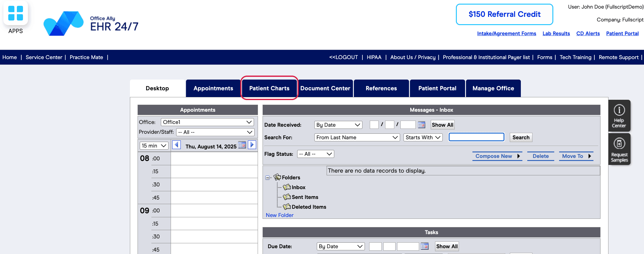Open Professional & Institutional Payer list
This screenshot has width=644, height=254.
coord(486,57)
